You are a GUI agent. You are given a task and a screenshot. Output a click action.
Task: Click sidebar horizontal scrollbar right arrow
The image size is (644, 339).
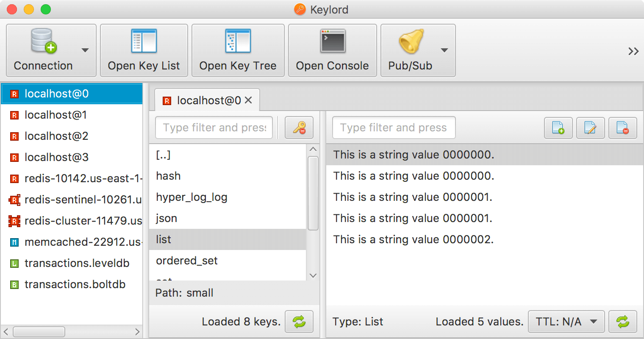[x=137, y=331]
